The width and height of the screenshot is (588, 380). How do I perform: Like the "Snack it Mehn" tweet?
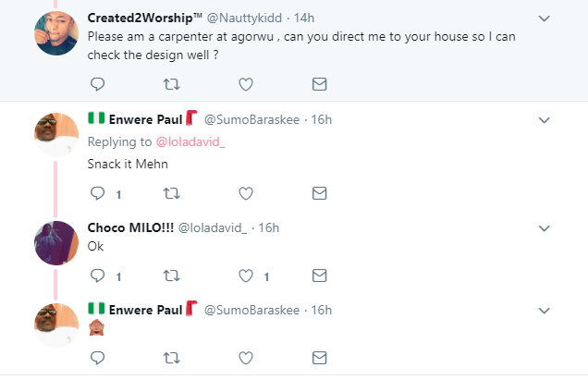pos(245,193)
